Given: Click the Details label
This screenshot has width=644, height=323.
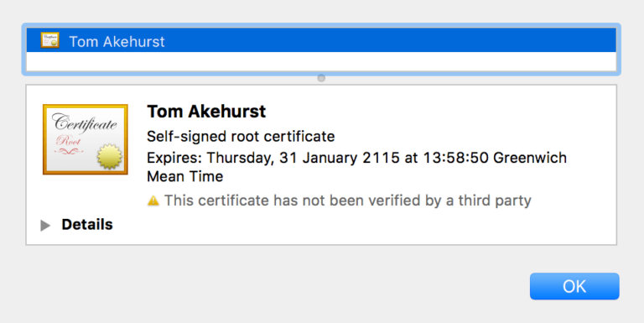Looking at the screenshot, I should [x=87, y=224].
